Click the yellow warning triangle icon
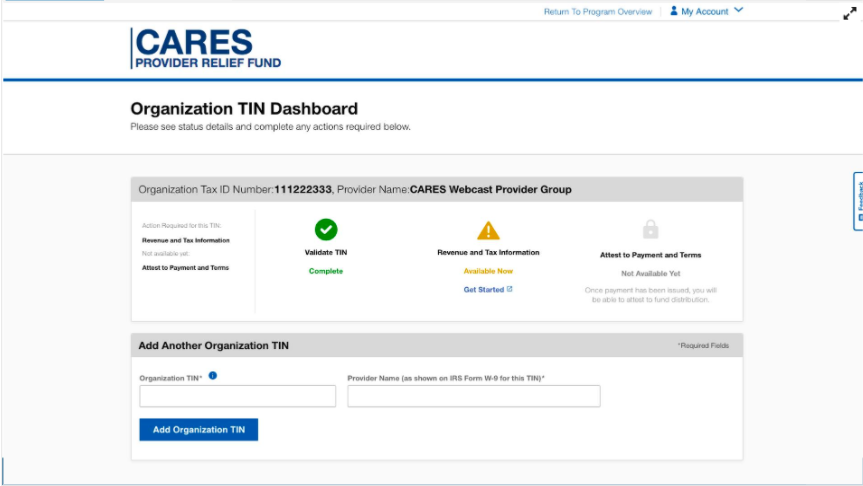Viewport: 863px width, 486px height. tap(488, 230)
